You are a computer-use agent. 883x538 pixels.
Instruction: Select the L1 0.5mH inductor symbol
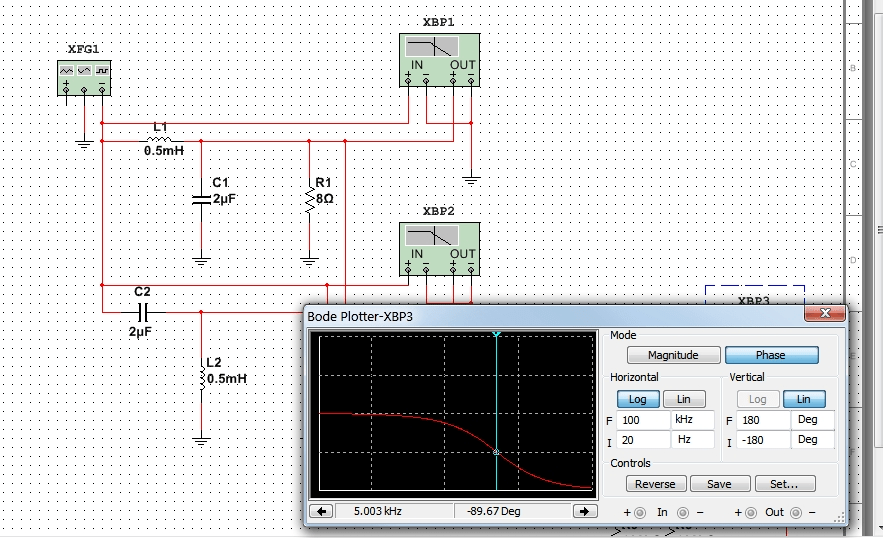(159, 140)
